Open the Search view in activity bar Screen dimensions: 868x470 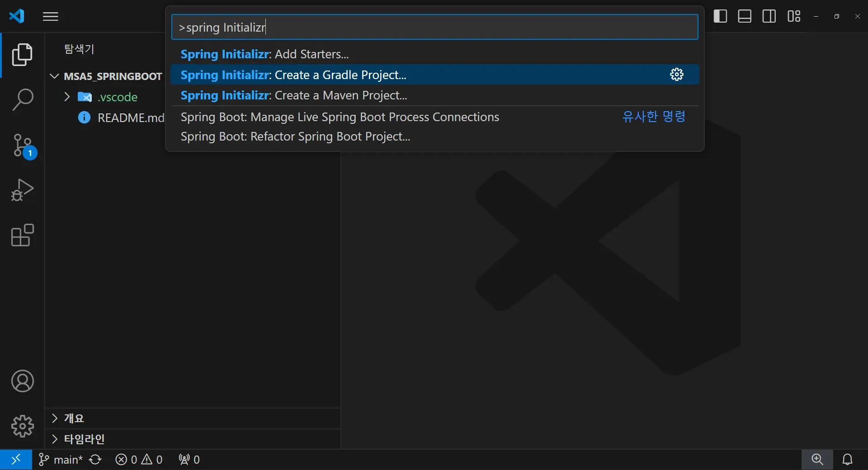click(22, 100)
